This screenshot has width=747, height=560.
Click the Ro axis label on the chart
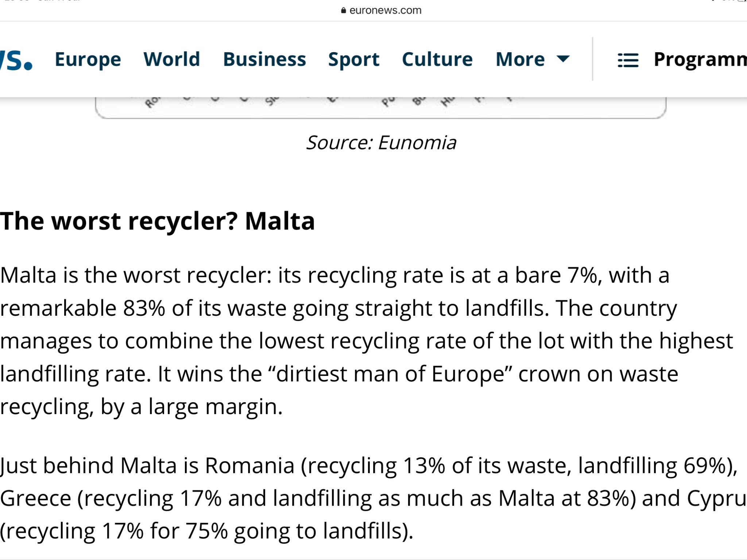pos(152,102)
